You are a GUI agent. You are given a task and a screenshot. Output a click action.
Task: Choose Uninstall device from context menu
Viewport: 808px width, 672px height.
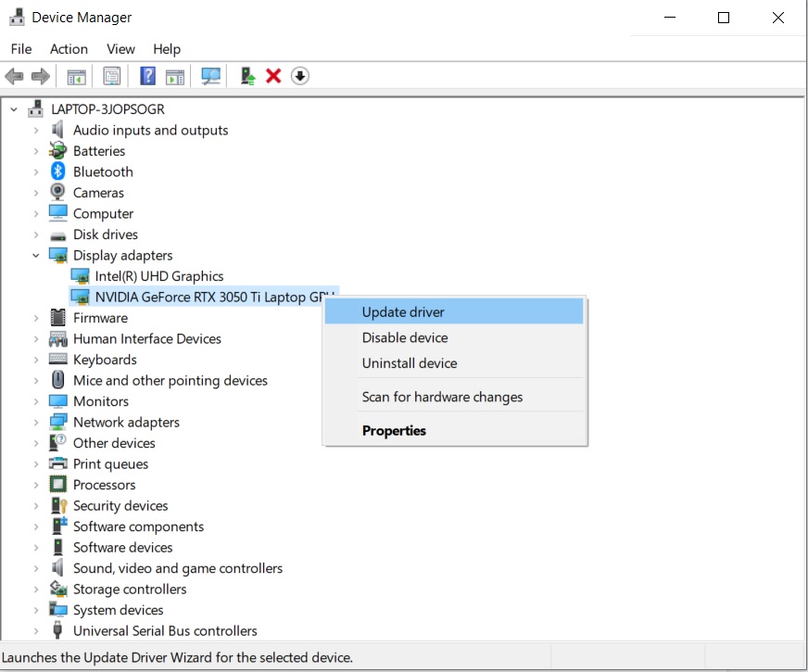454,363
